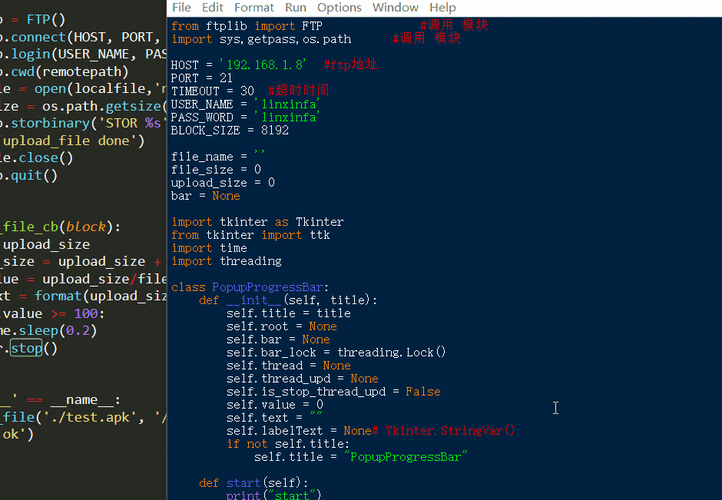
Task: Click 'quit()' call in left editor
Action: tap(34, 175)
